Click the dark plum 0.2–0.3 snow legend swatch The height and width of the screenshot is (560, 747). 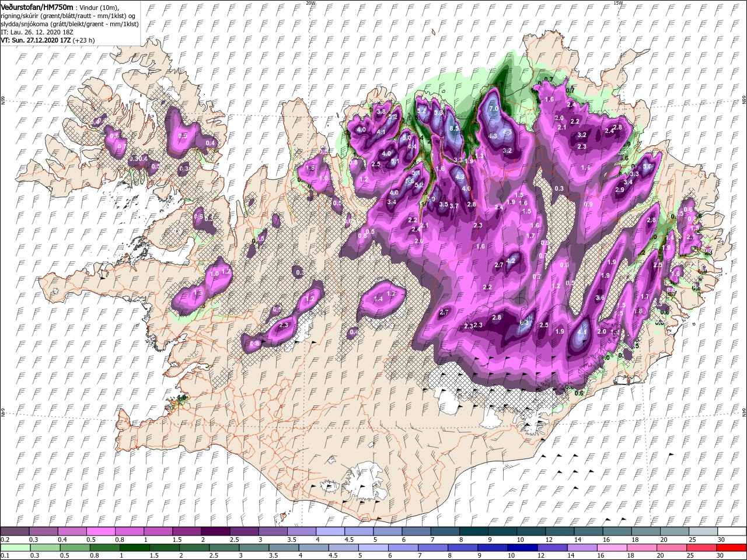tap(15, 531)
